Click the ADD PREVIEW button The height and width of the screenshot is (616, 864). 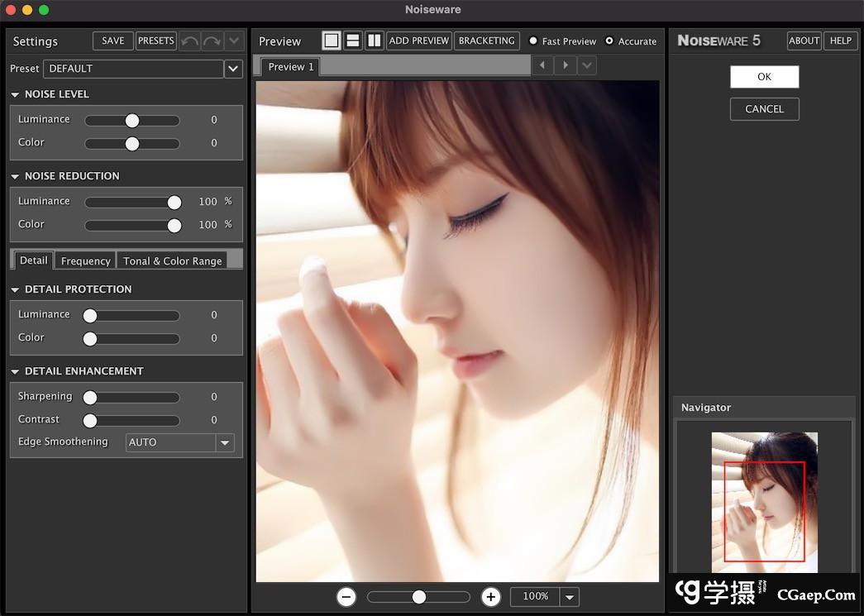[x=419, y=41]
